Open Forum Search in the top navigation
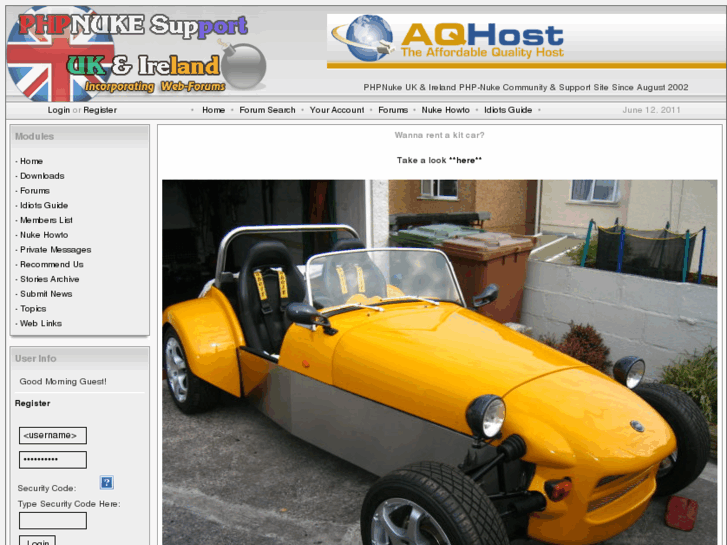The width and height of the screenshot is (727, 545). [x=267, y=110]
